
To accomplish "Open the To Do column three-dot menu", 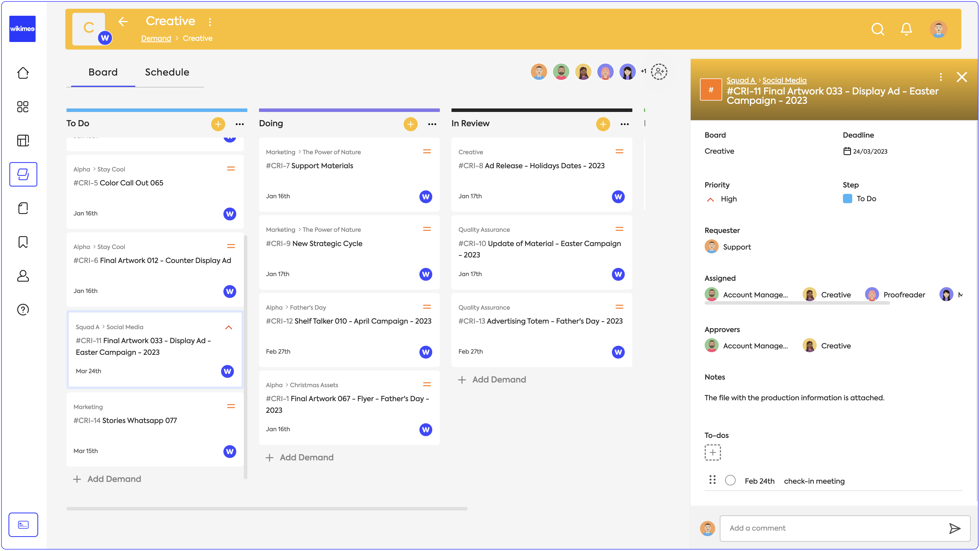I will pyautogui.click(x=240, y=124).
